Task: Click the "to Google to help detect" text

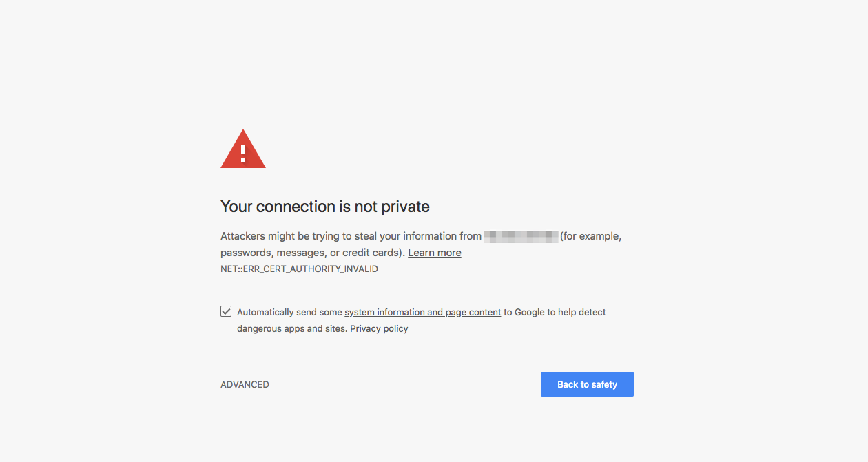Action: pyautogui.click(x=555, y=313)
